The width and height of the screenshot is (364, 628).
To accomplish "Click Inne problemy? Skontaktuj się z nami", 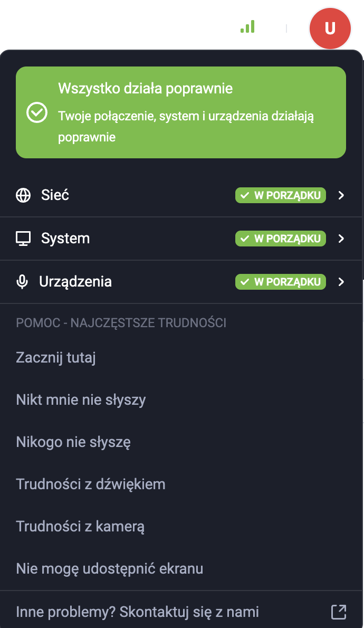I will [138, 612].
